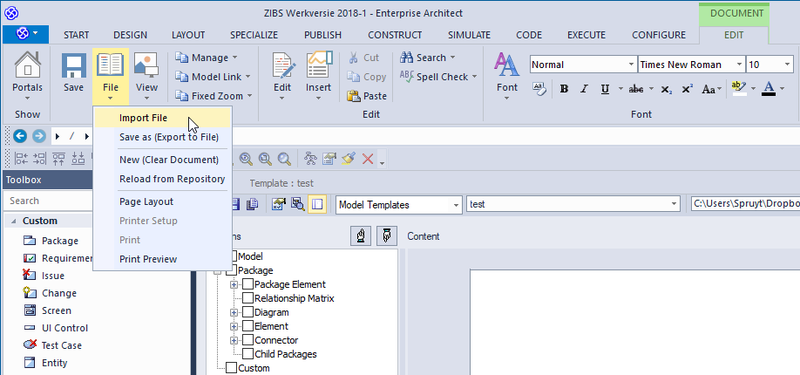Screen dimensions: 800x375
Task: Click the highlighted panel layout icon next to Model Templates
Action: [317, 205]
